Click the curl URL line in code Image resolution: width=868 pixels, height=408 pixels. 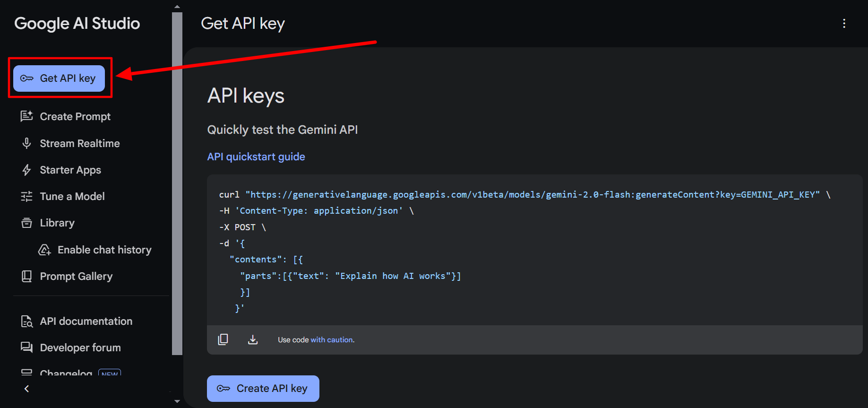coord(524,195)
